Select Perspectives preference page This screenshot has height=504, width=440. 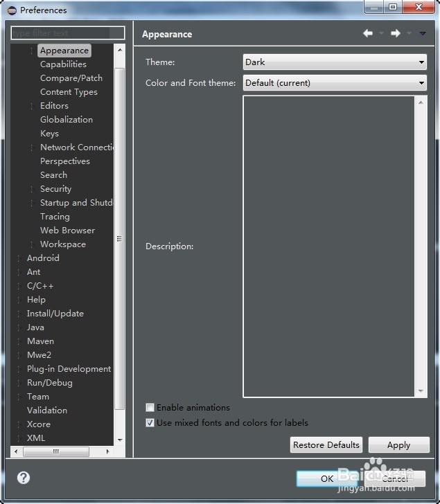(65, 161)
